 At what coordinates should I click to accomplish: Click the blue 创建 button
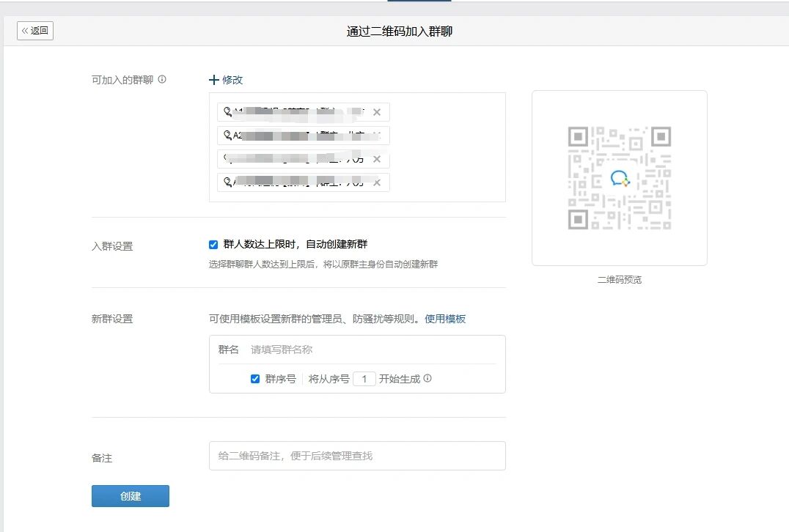(131, 496)
